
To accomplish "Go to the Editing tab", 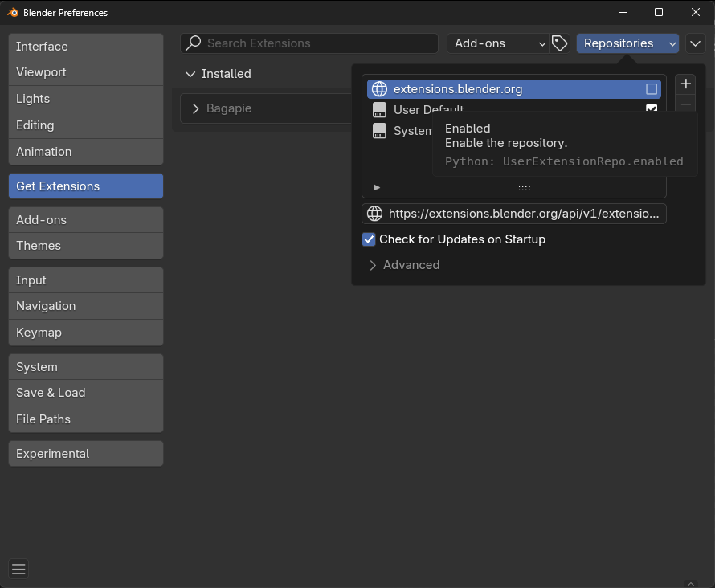I will pyautogui.click(x=86, y=125).
